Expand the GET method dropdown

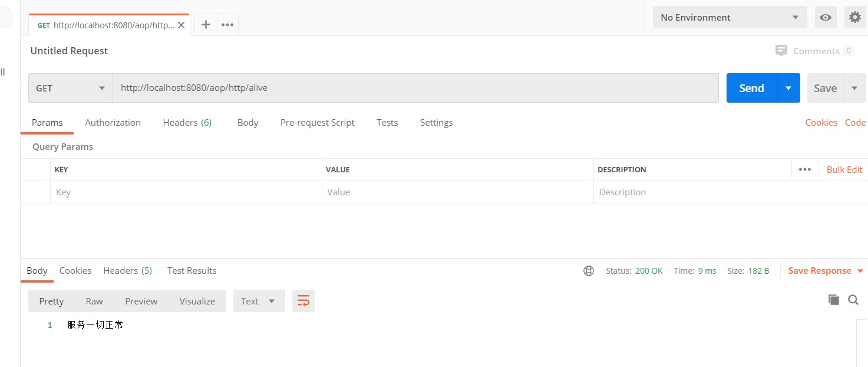click(71, 88)
